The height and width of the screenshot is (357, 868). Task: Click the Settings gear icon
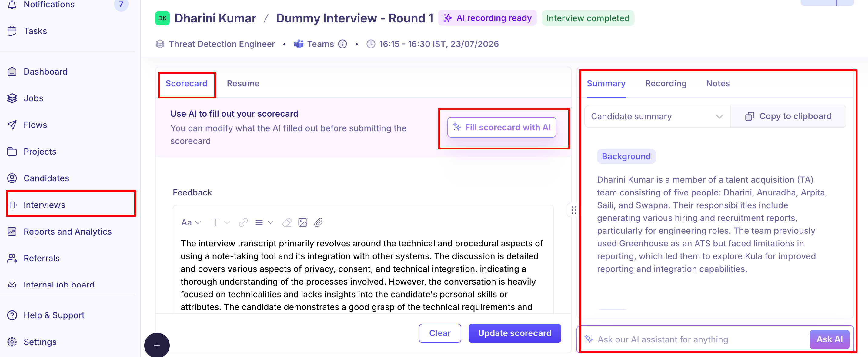pyautogui.click(x=12, y=342)
